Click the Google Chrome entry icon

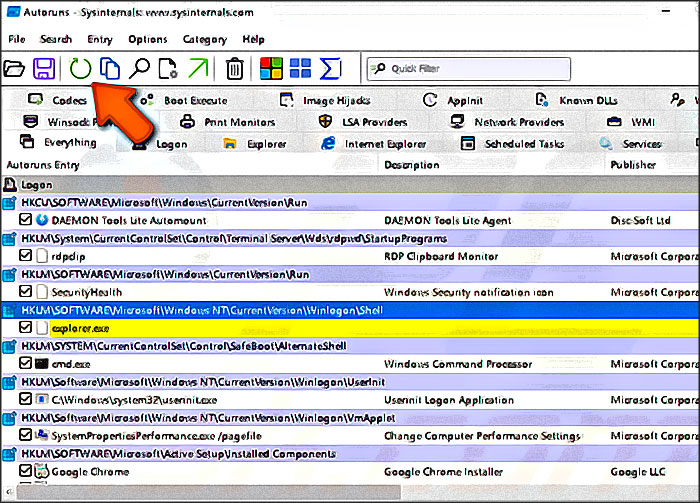[x=42, y=471]
